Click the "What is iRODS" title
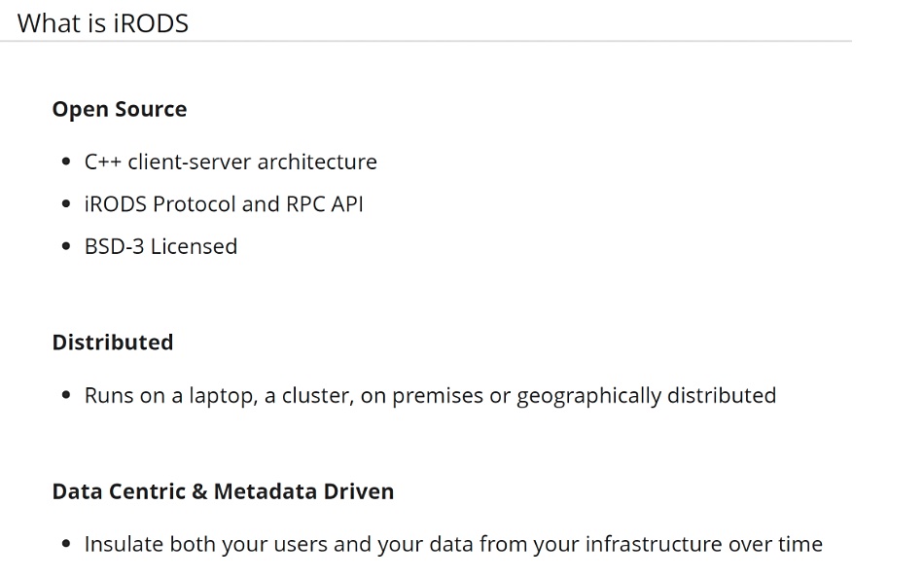 tap(102, 23)
